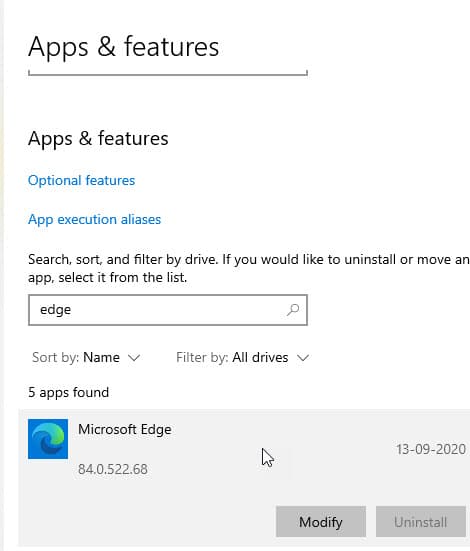The image size is (470, 551).
Task: Open App execution aliases link
Action: tap(95, 219)
